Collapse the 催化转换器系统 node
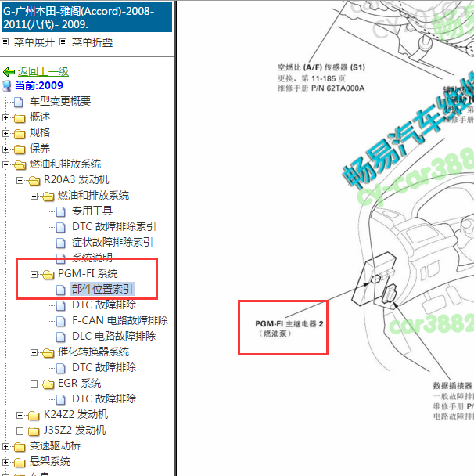Screen dimensions: 474x476 [34, 352]
